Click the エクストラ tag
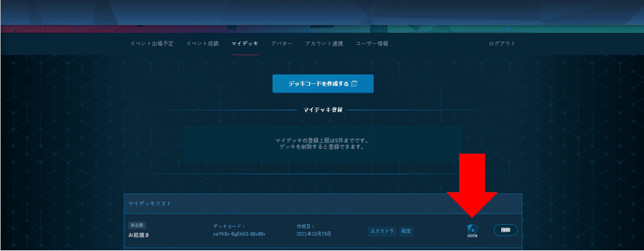 pos(382,232)
